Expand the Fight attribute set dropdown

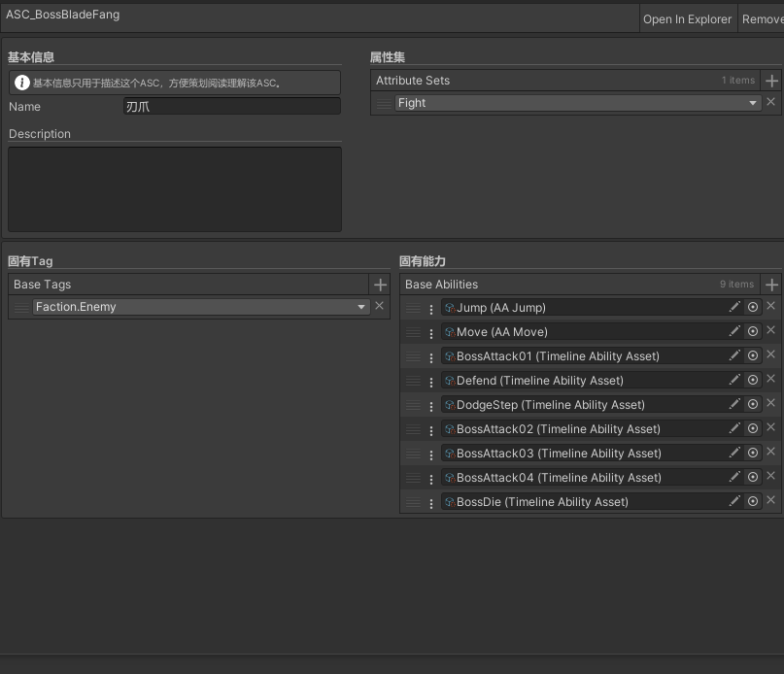coord(753,103)
